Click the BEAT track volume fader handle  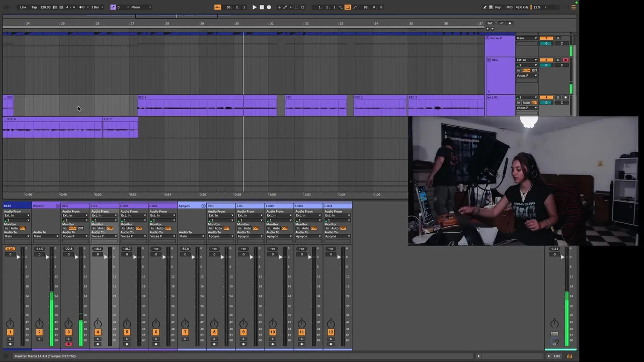tap(18, 257)
